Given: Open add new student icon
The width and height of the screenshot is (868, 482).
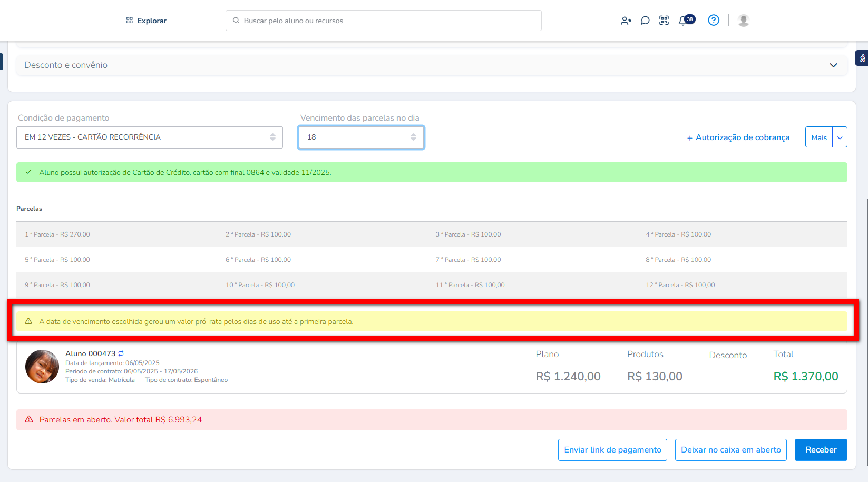Looking at the screenshot, I should click(x=626, y=21).
